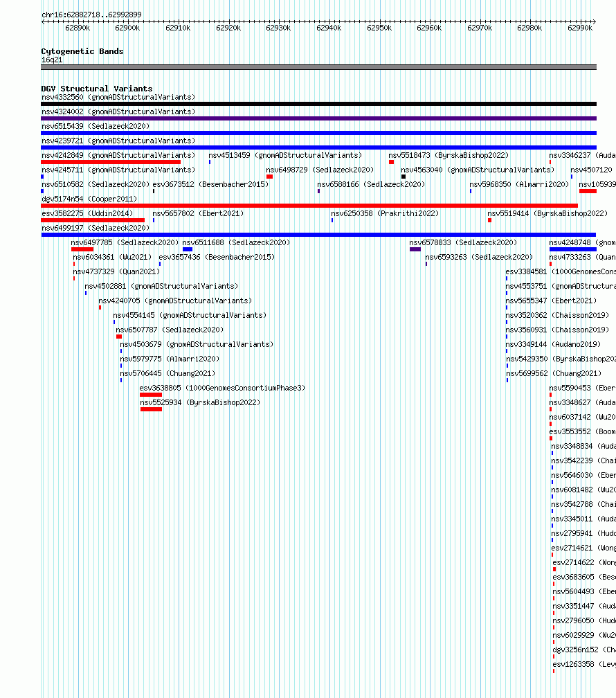This screenshot has height=698, width=616.
Task: Click the 62900k ruler tick label
Action: point(127,28)
